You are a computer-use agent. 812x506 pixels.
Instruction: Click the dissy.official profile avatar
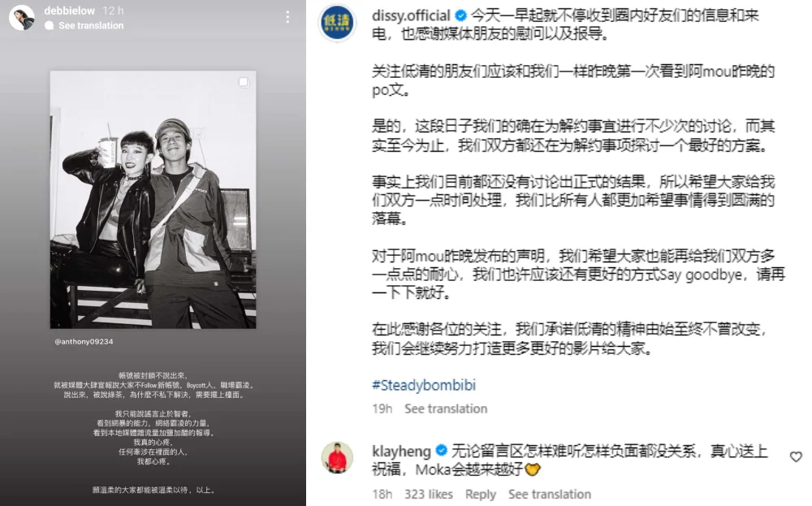coord(337,22)
